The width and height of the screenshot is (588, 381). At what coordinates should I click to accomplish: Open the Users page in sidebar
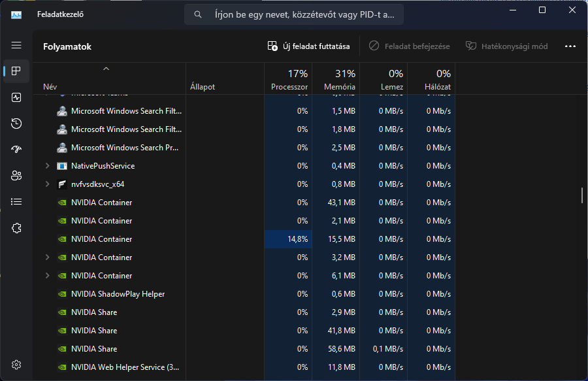coord(16,176)
